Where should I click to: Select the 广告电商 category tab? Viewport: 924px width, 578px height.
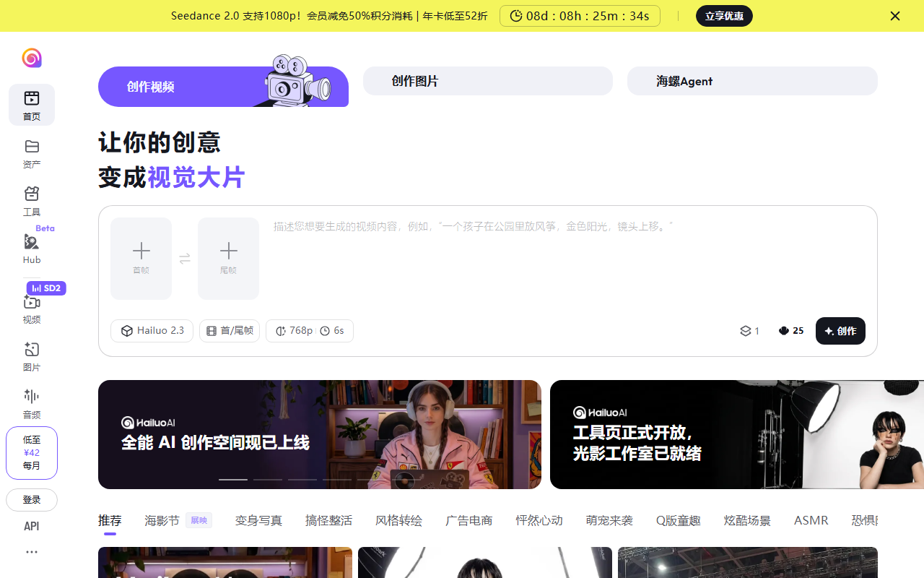tap(468, 520)
